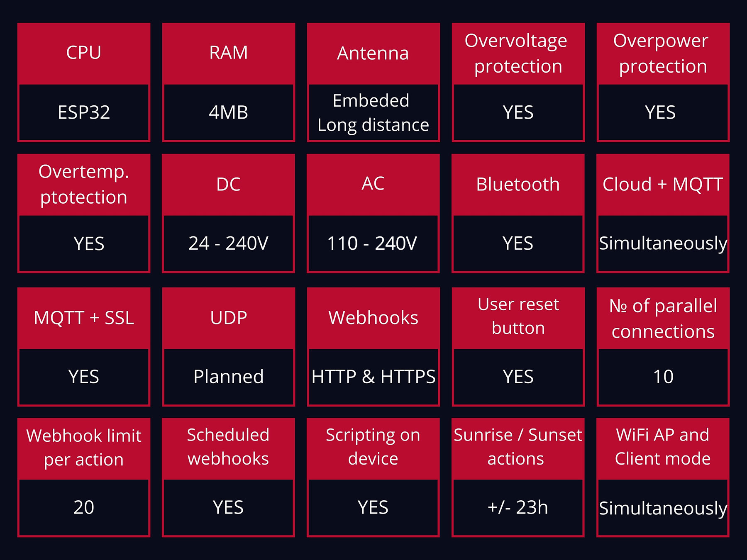The height and width of the screenshot is (560, 747).
Task: Click the Bluetooth header tile
Action: point(518,185)
